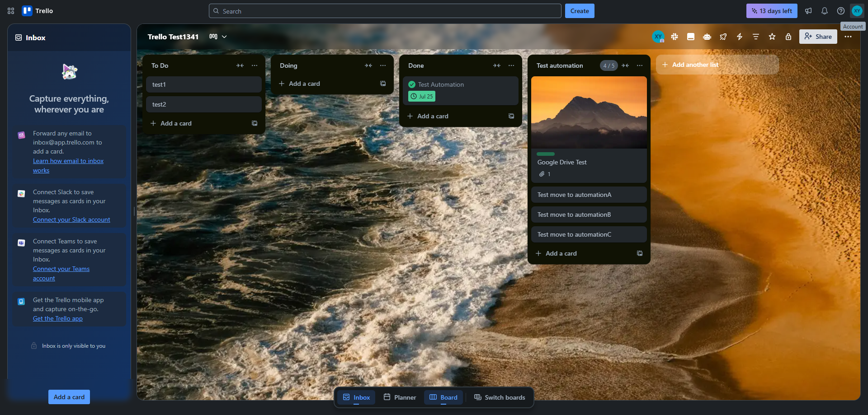
Task: Add a card to Test automation list
Action: click(x=581, y=253)
